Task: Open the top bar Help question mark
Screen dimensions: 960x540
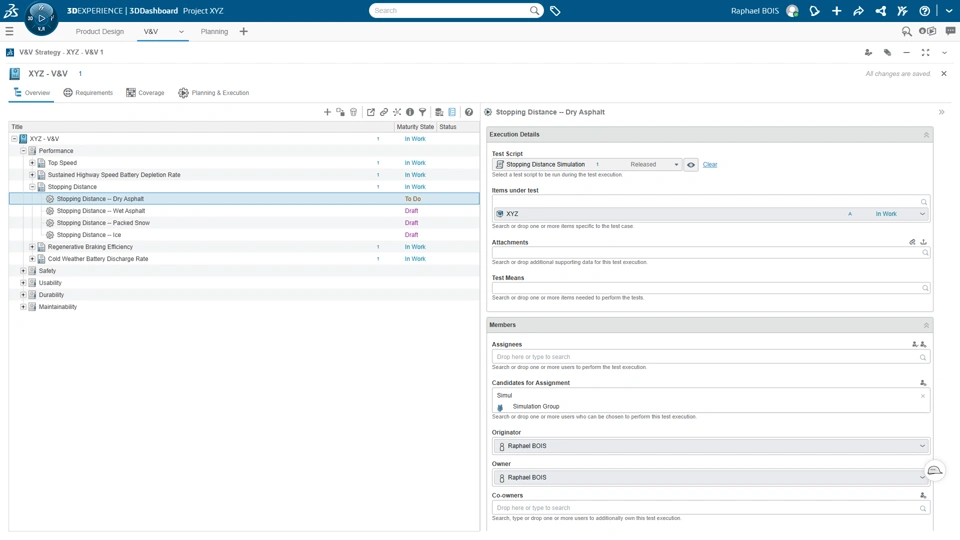Action: point(924,10)
